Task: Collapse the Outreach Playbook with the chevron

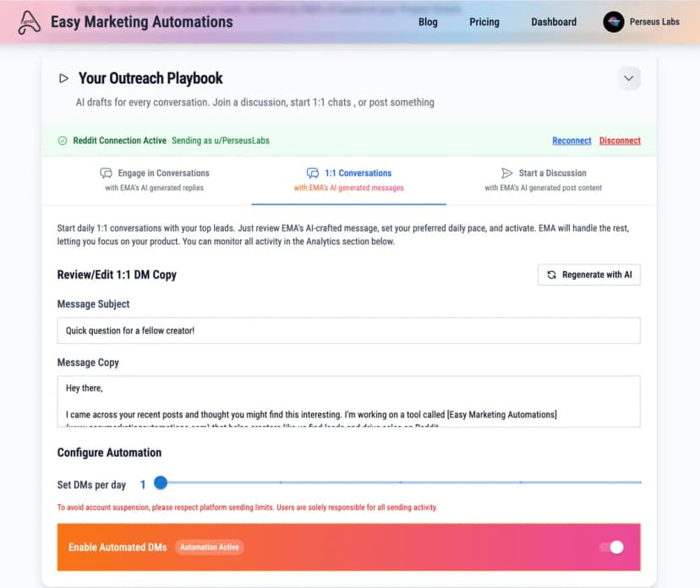Action: click(x=628, y=79)
